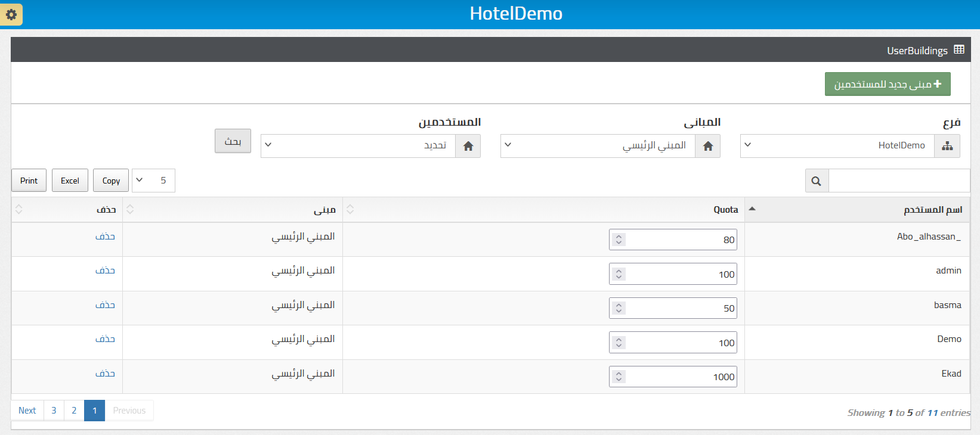This screenshot has width=980, height=435.
Task: Click the بحث search button
Action: [233, 141]
